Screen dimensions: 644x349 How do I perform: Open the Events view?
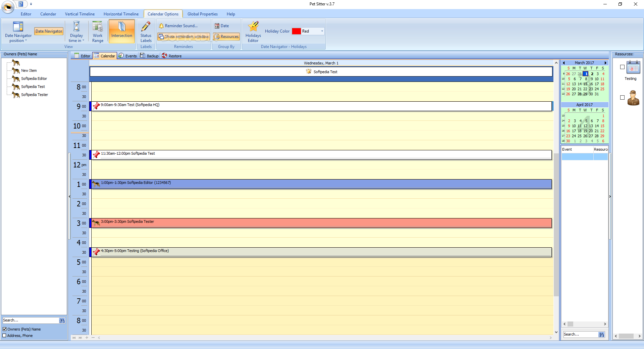coord(127,56)
